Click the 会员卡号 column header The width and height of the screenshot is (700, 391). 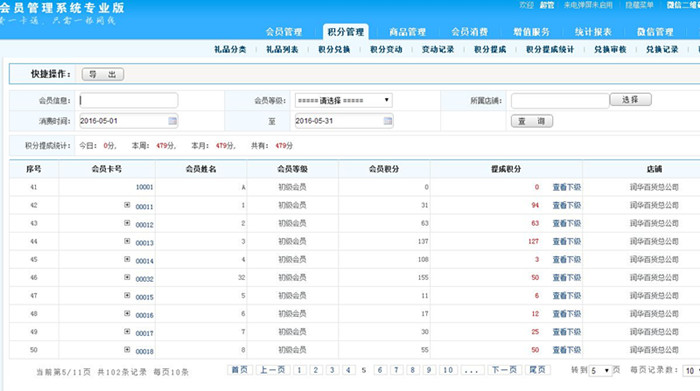point(107,169)
